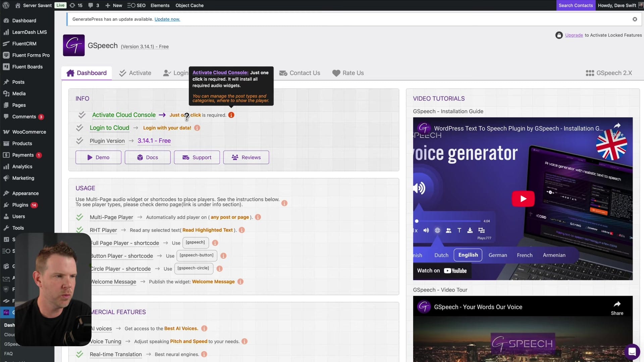Share the Your Words Our Voice video

(617, 308)
